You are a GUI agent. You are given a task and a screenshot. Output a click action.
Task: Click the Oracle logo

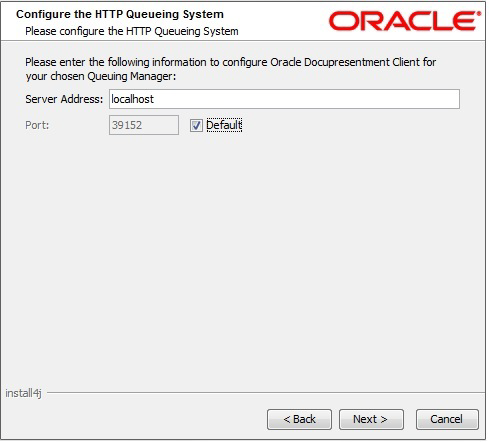[405, 21]
